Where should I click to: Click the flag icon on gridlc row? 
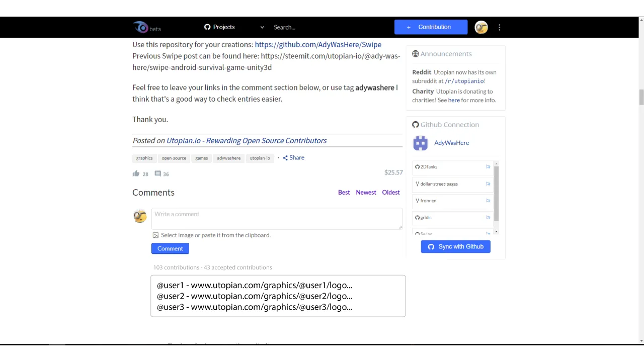[488, 218]
